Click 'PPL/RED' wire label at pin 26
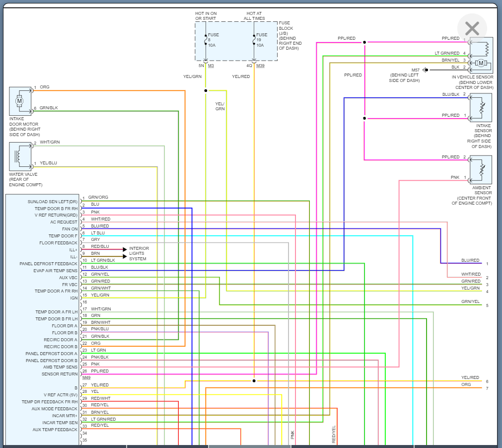The image size is (502, 448). click(100, 371)
